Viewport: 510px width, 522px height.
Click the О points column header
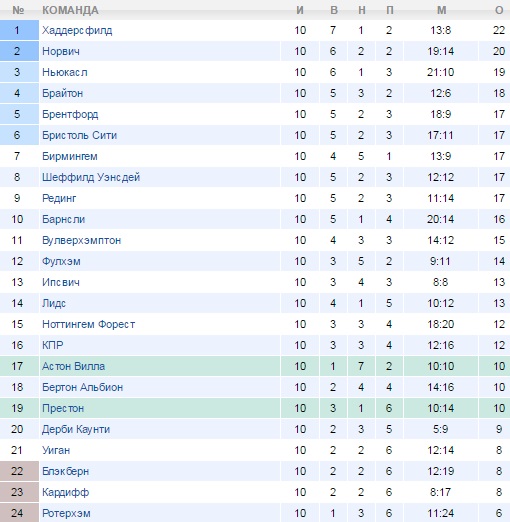[x=499, y=10]
